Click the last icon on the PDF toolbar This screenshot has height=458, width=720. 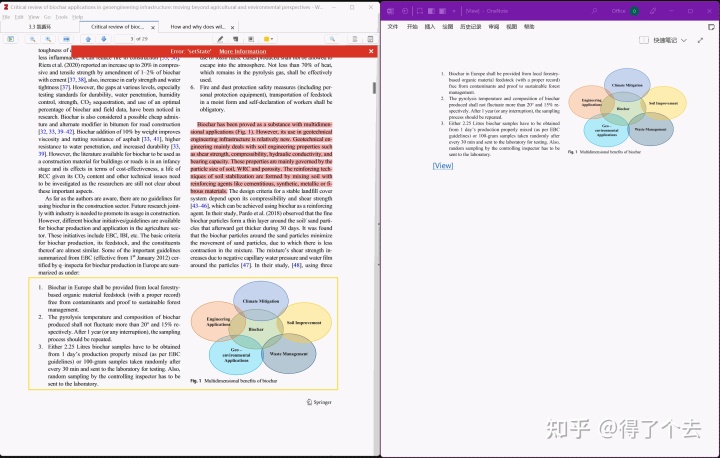370,39
